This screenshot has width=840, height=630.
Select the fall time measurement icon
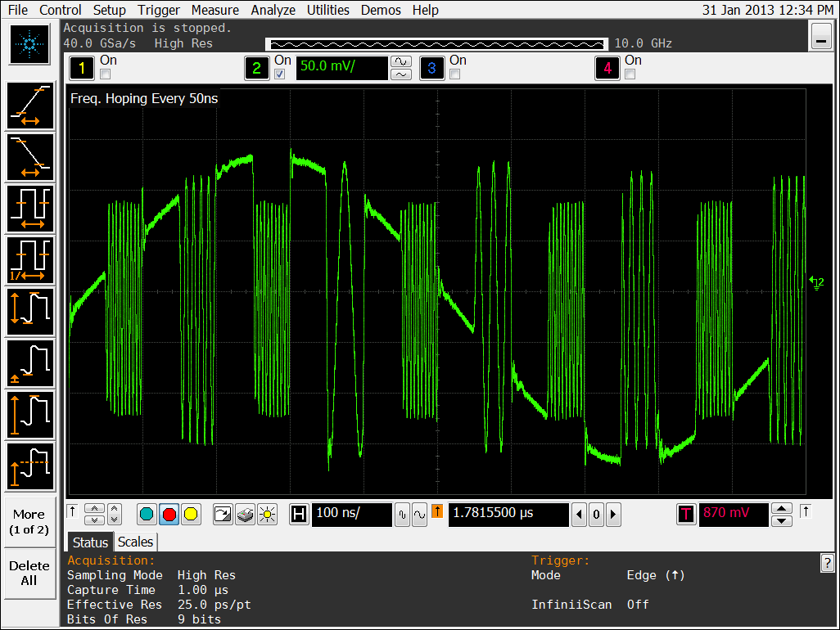[x=30, y=157]
